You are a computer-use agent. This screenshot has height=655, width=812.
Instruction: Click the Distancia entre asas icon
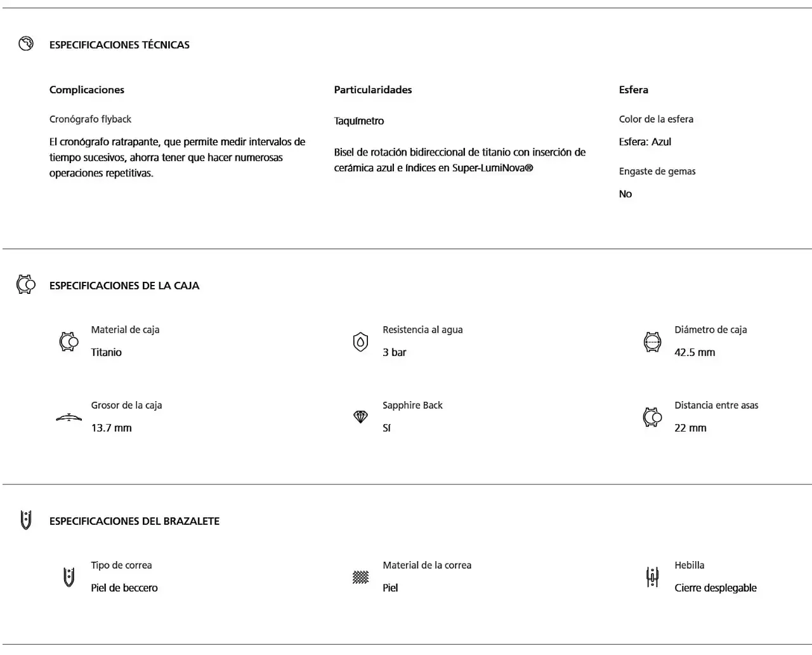(x=652, y=417)
